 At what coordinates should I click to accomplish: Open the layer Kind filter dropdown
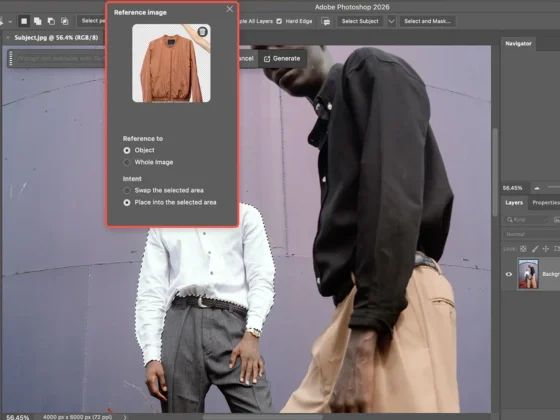(x=526, y=220)
